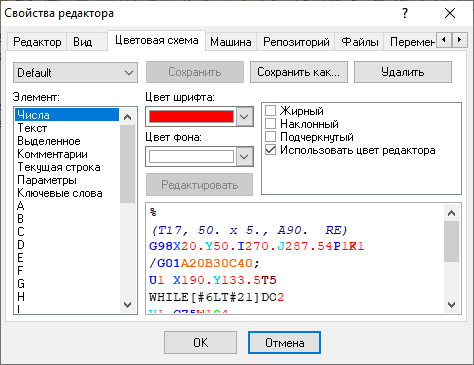Click the Отмена button
474x365 pixels.
(284, 343)
